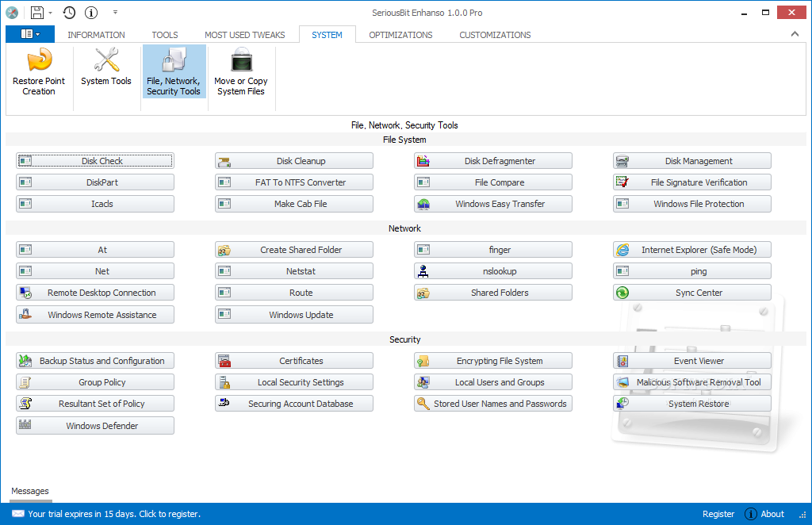Collapse the ribbon with chevron
Image resolution: width=812 pixels, height=525 pixels.
(795, 34)
